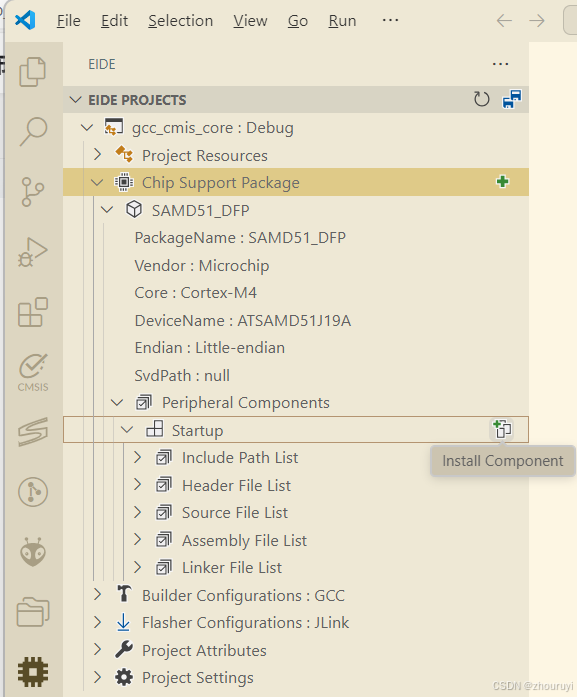Click the 'Include Path List' label
577x697 pixels.
click(240, 457)
